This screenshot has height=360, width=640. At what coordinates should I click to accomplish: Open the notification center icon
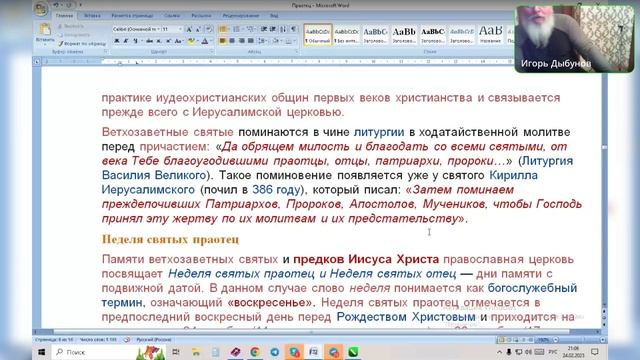point(595,352)
